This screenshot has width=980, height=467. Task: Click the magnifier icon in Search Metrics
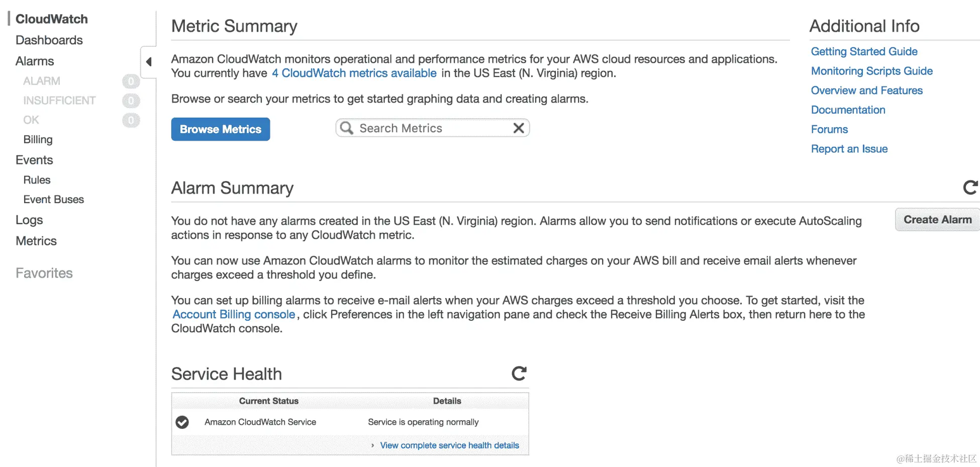pyautogui.click(x=347, y=128)
